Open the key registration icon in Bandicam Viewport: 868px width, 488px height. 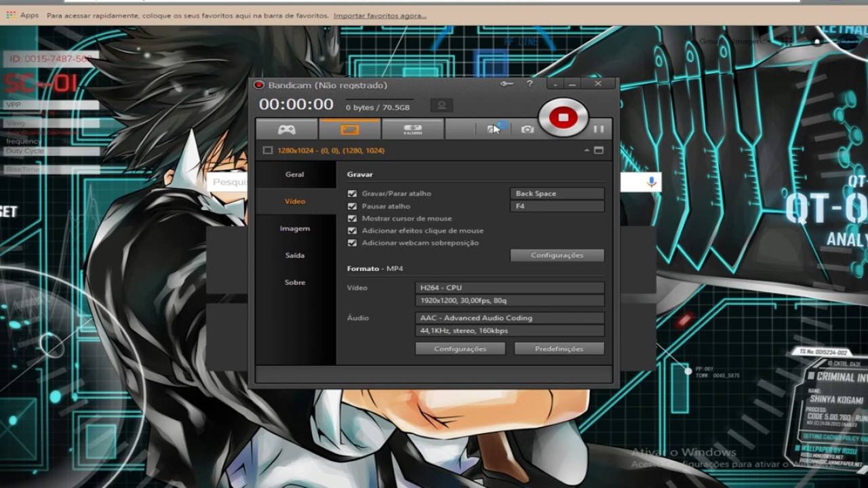pos(507,84)
